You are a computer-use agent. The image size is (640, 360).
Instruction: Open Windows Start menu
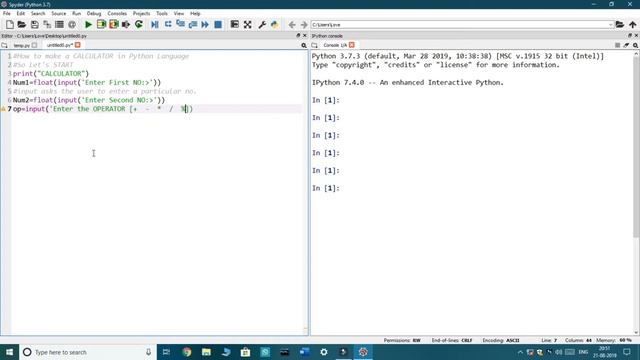9,352
